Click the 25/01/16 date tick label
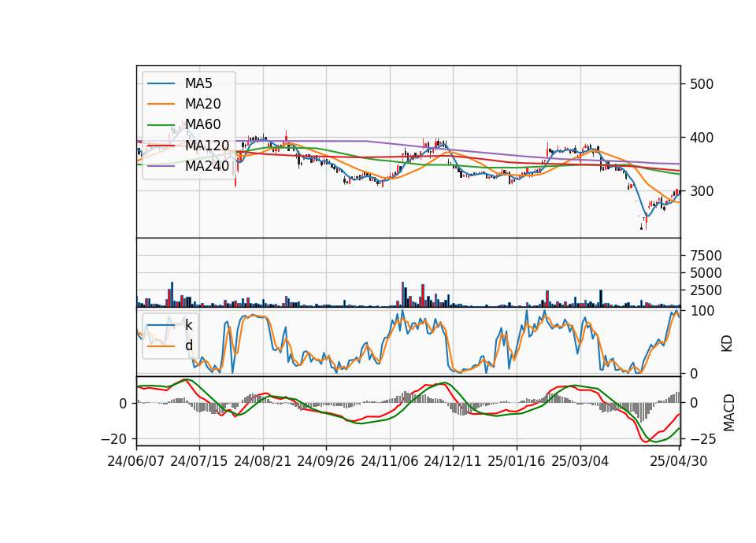The width and height of the screenshot is (756, 543). [x=517, y=461]
